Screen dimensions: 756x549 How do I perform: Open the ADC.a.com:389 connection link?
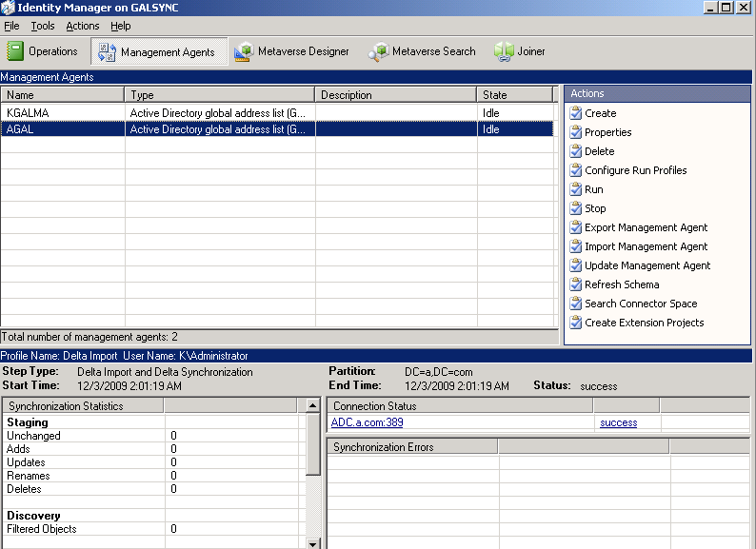pos(367,422)
